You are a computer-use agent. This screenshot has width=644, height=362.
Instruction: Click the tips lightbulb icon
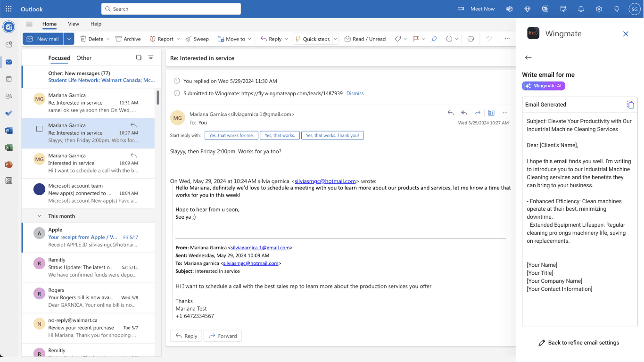click(x=617, y=9)
